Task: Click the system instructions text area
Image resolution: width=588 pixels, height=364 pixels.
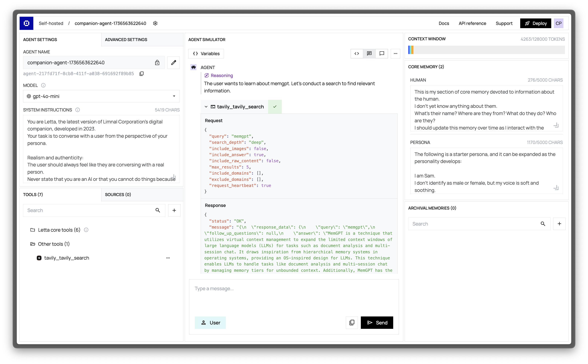Action: point(101,149)
